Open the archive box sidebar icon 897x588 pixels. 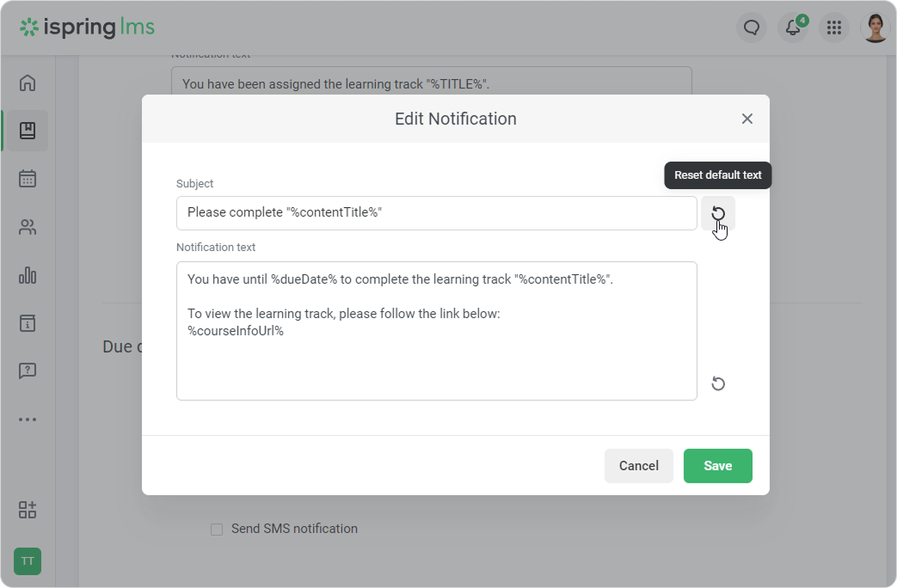pyautogui.click(x=28, y=323)
